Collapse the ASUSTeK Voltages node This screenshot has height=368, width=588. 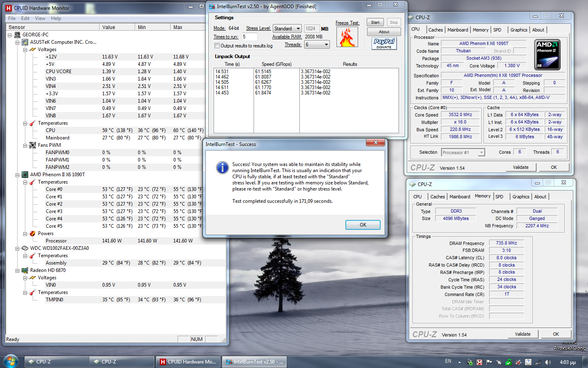(x=25, y=50)
